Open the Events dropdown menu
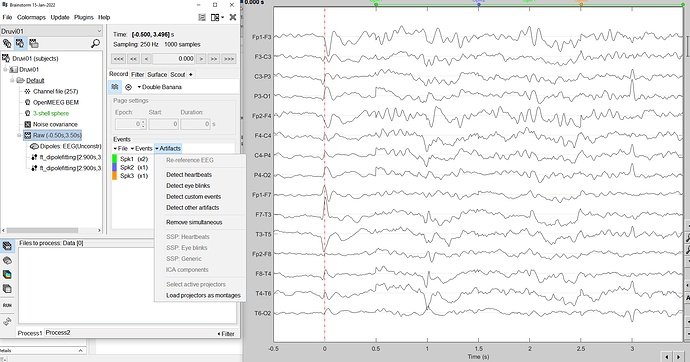This screenshot has height=362, width=690. tap(142, 149)
